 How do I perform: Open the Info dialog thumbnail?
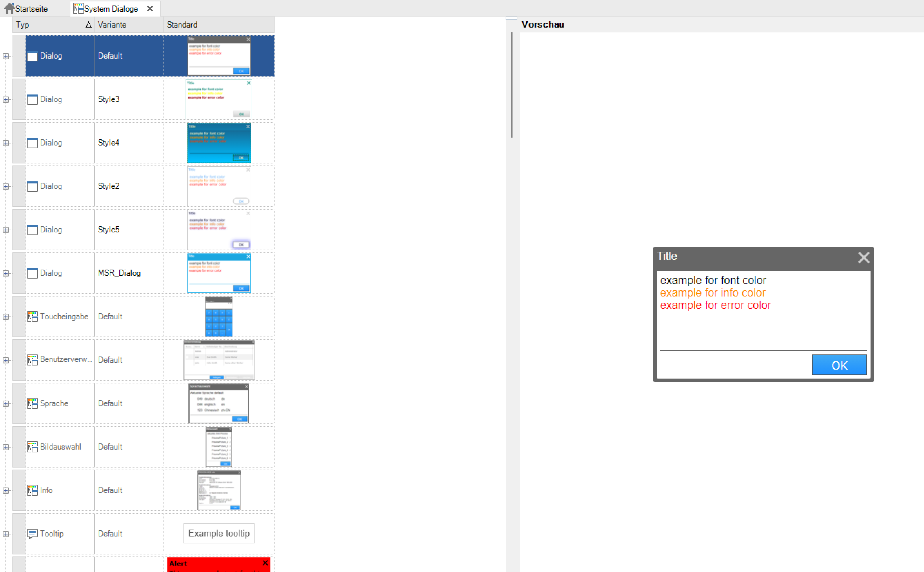219,490
